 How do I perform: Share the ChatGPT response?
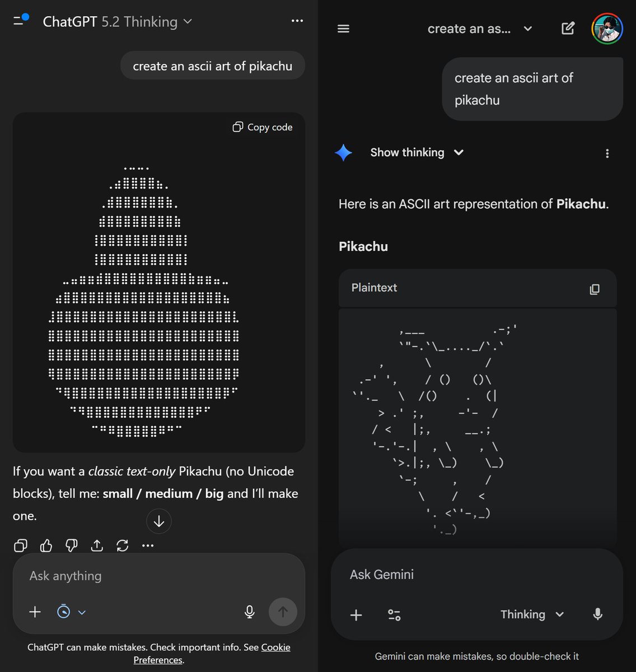pyautogui.click(x=97, y=545)
